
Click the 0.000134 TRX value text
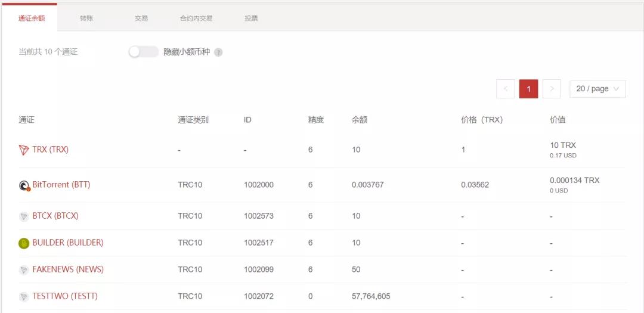pyautogui.click(x=575, y=180)
